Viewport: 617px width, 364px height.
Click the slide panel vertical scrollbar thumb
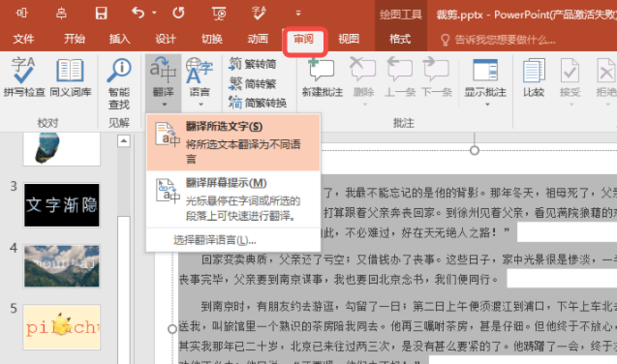[124, 289]
